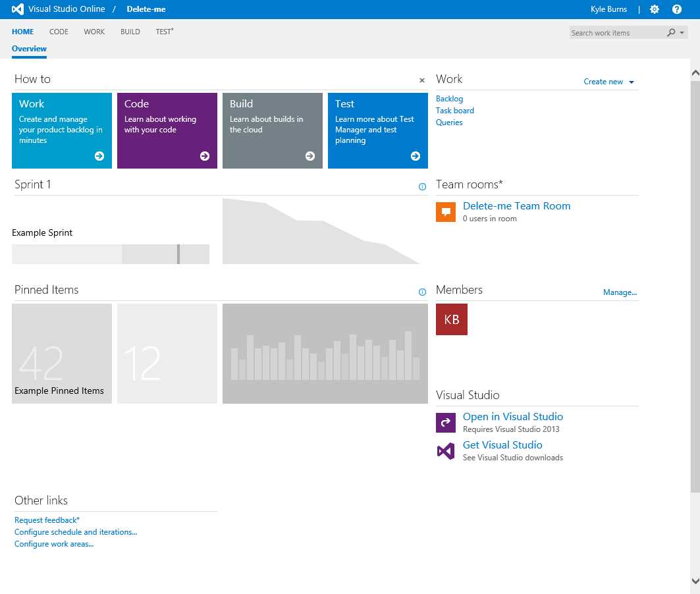Click the info icon beside Pinned Items
Viewport: 700px width, 594px height.
(x=422, y=292)
